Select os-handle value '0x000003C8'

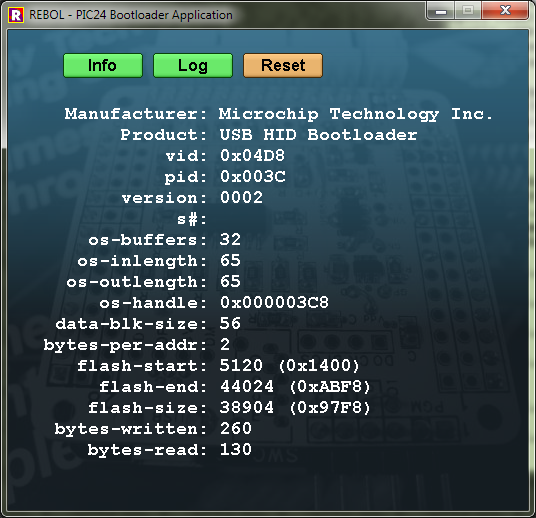coord(274,303)
